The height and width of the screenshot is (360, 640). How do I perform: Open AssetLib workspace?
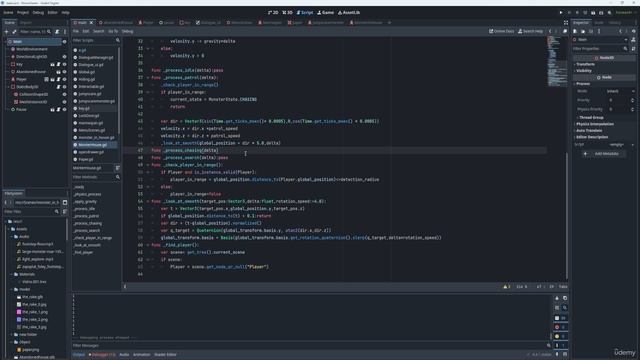(349, 13)
